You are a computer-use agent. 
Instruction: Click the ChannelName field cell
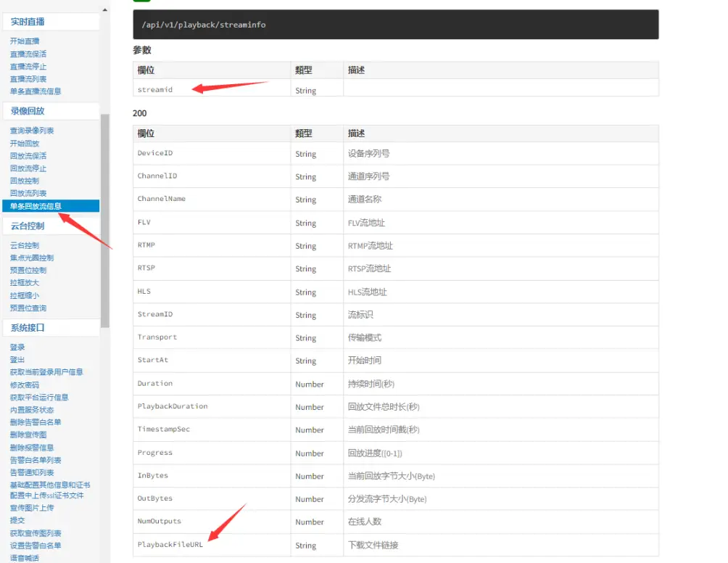coord(212,200)
